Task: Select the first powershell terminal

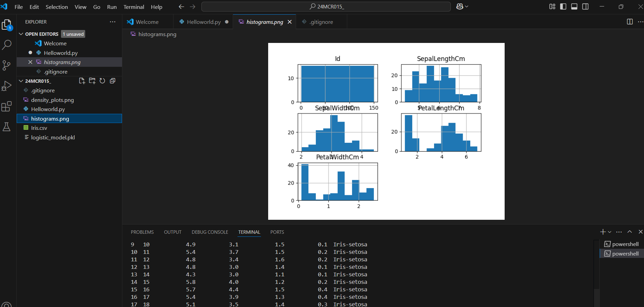Action: pos(622,244)
